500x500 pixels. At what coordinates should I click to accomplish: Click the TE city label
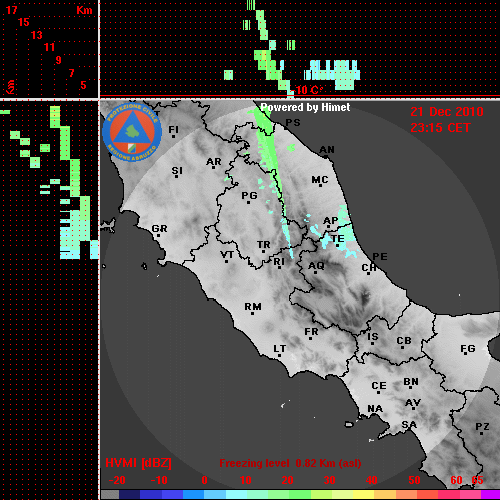coord(338,239)
